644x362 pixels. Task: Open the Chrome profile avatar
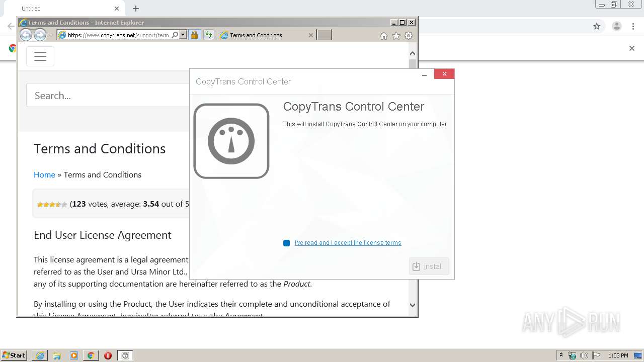point(617,26)
